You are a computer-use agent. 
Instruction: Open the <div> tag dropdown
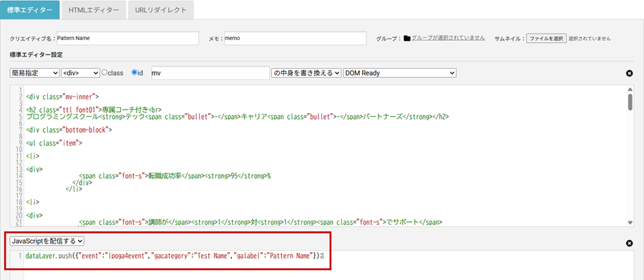(80, 73)
